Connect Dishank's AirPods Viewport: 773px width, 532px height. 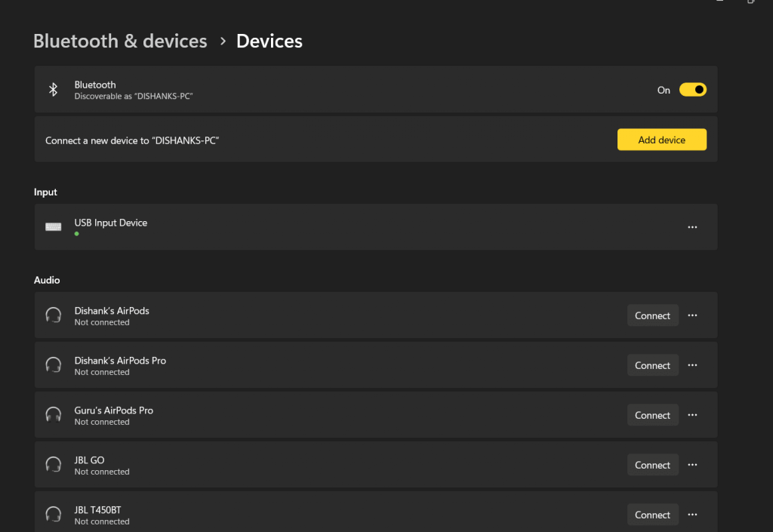[652, 315]
